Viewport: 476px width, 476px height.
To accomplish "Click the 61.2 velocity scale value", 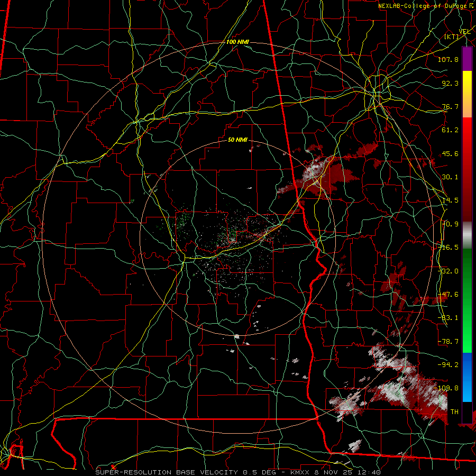I will [x=450, y=130].
